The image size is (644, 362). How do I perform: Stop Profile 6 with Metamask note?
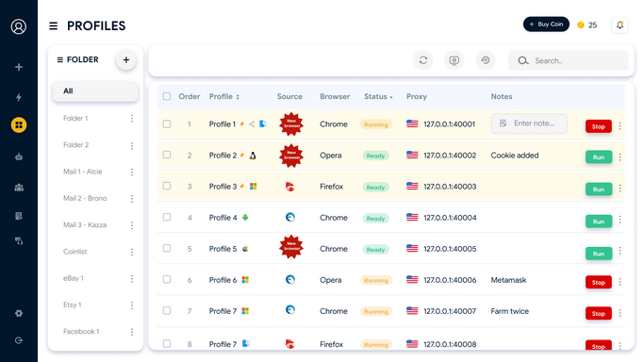599,283
